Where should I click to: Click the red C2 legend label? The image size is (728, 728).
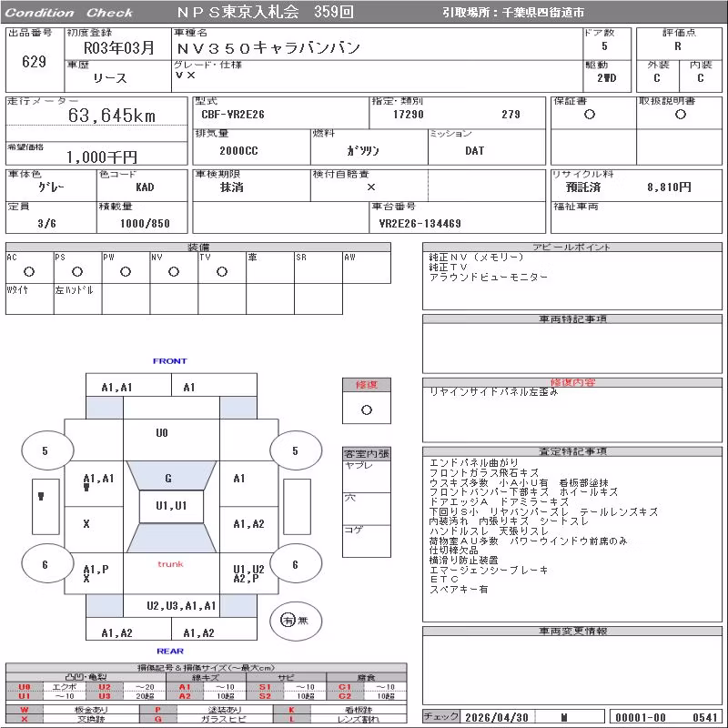pyautogui.click(x=345, y=696)
